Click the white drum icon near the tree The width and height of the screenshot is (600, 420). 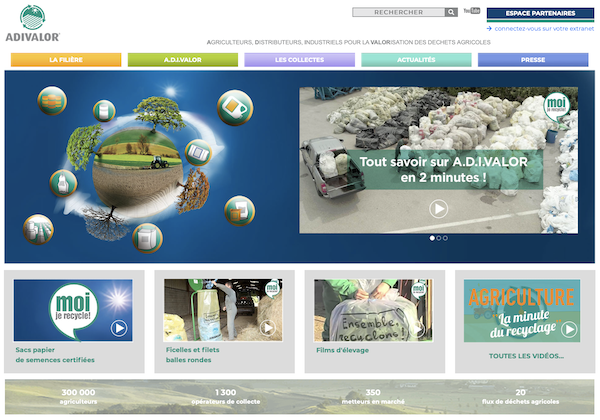coord(104,111)
